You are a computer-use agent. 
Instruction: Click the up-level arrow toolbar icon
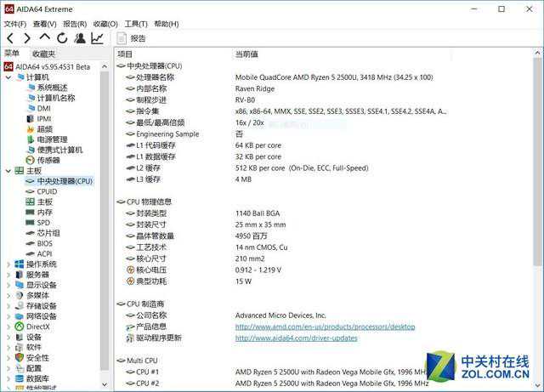(x=44, y=38)
